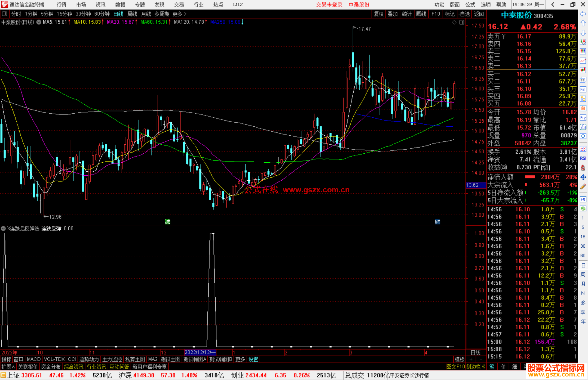Click the F10 company info sidebar icon

583,89
